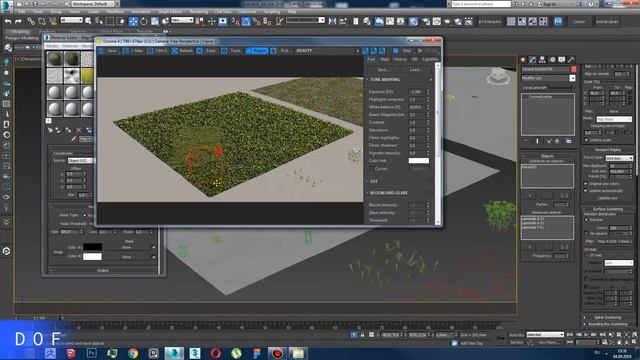Click the yellow material sample slot
640x360 pixels.
(x=87, y=76)
